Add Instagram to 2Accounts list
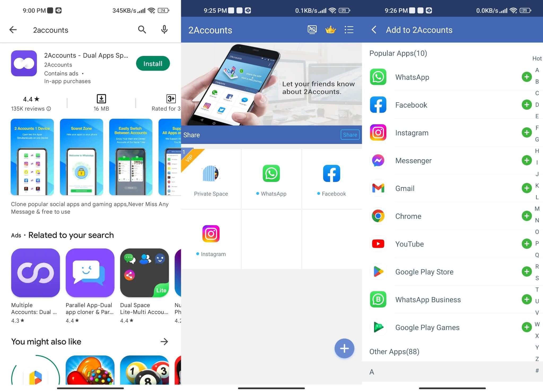The height and width of the screenshot is (392, 543). (x=526, y=132)
